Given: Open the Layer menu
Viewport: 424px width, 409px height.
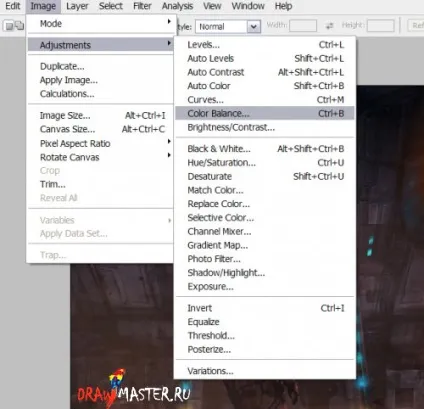Looking at the screenshot, I should (77, 6).
